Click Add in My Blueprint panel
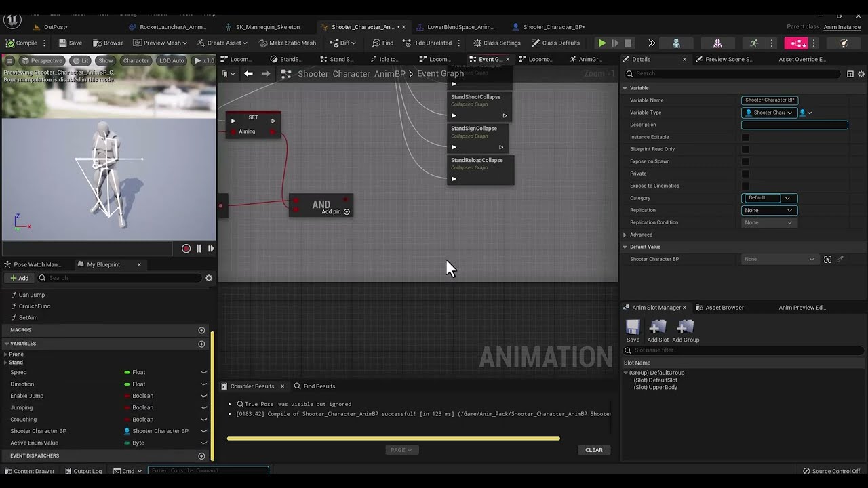Screen dimensions: 868x488 (x=19, y=278)
